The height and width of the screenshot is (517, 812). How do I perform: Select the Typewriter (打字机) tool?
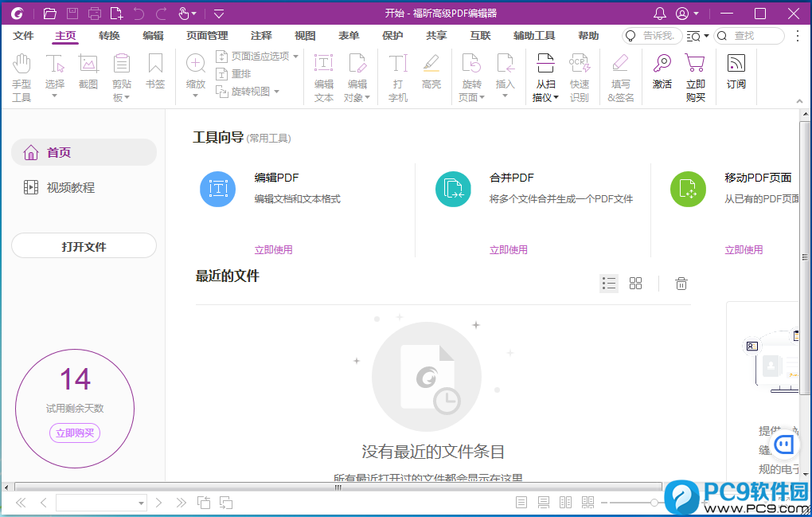pos(398,78)
